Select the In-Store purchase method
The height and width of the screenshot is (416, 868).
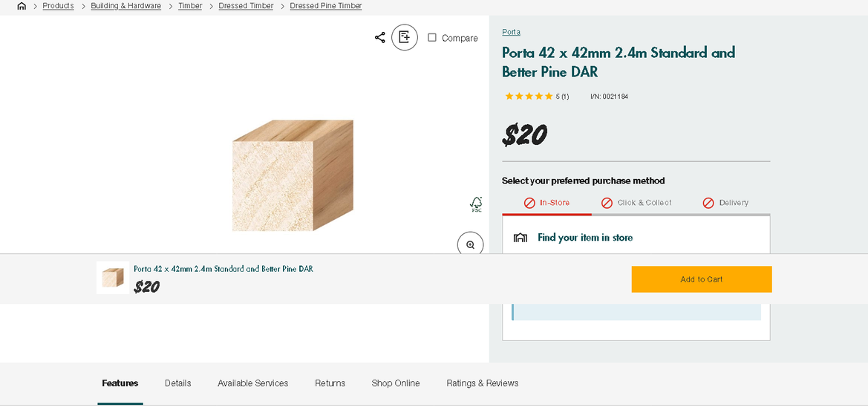pos(546,203)
